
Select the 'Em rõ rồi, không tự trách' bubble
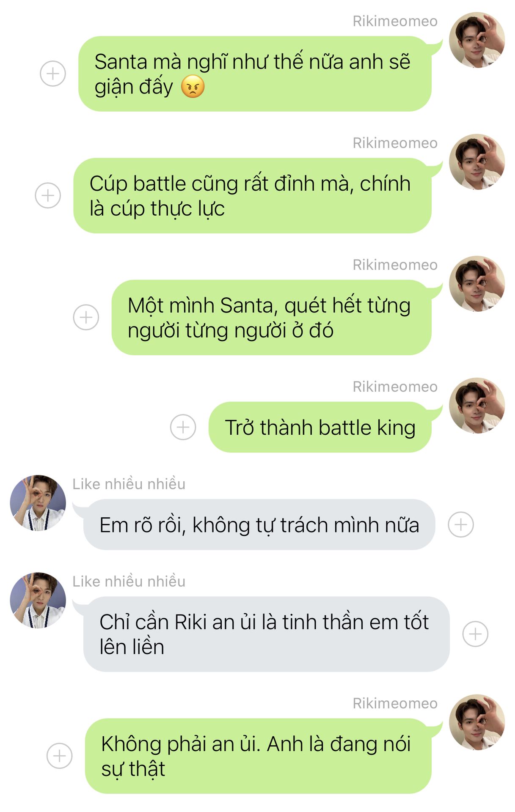[x=259, y=524]
